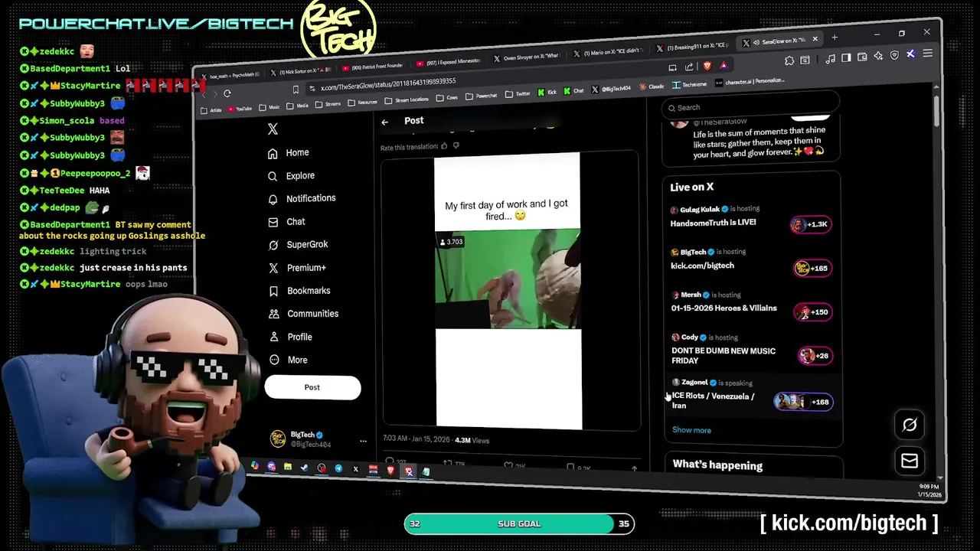
Task: Open the browser hamburger menu
Action: 928,53
